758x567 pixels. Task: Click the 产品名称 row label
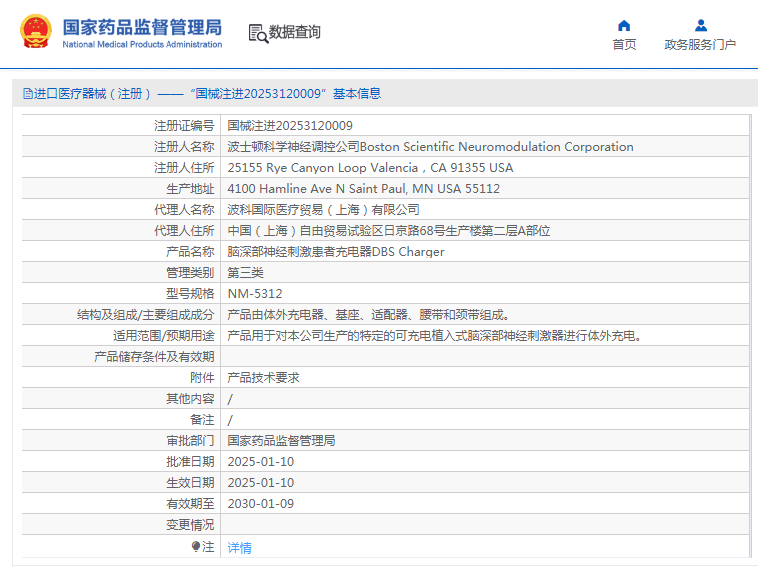point(190,252)
